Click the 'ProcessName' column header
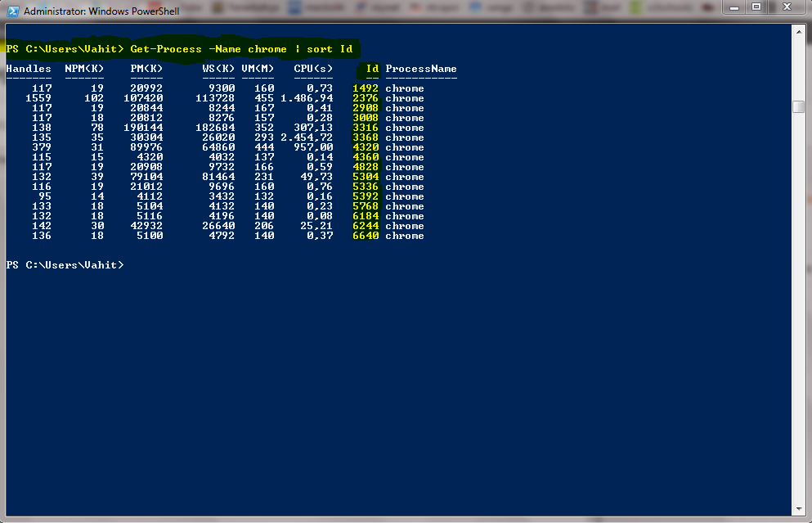The width and height of the screenshot is (812, 523). pos(421,69)
